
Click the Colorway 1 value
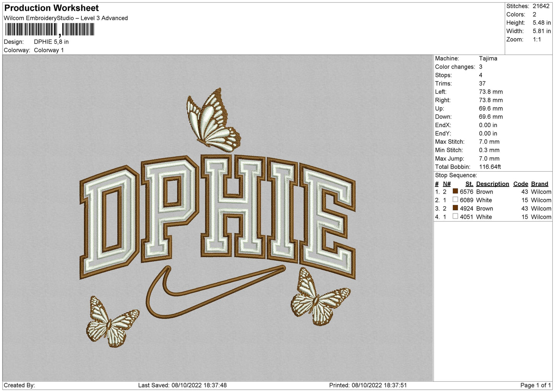pyautogui.click(x=49, y=50)
